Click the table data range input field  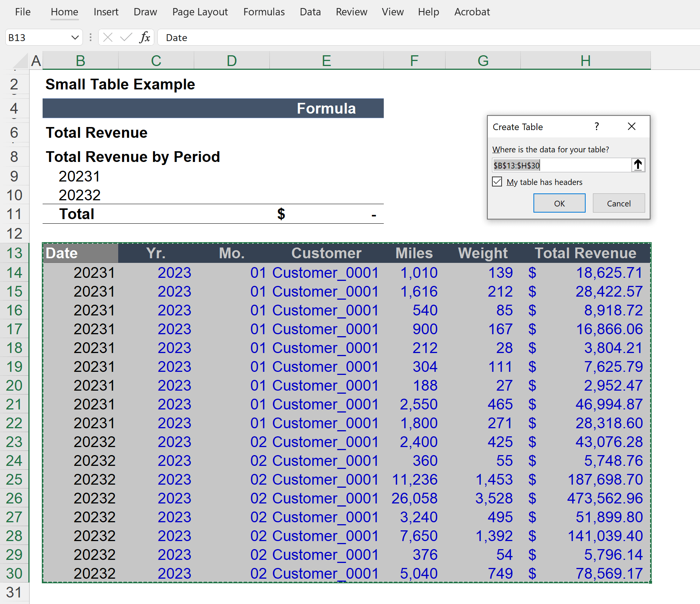(561, 165)
